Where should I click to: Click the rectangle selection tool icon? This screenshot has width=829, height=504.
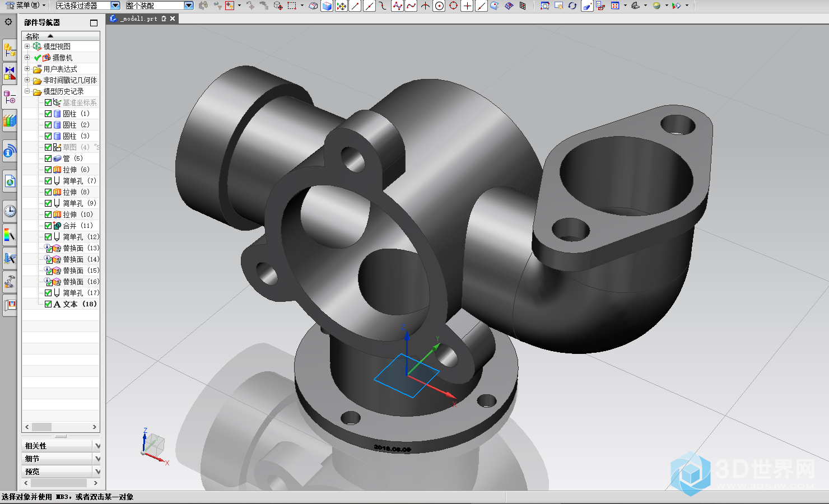(292, 6)
